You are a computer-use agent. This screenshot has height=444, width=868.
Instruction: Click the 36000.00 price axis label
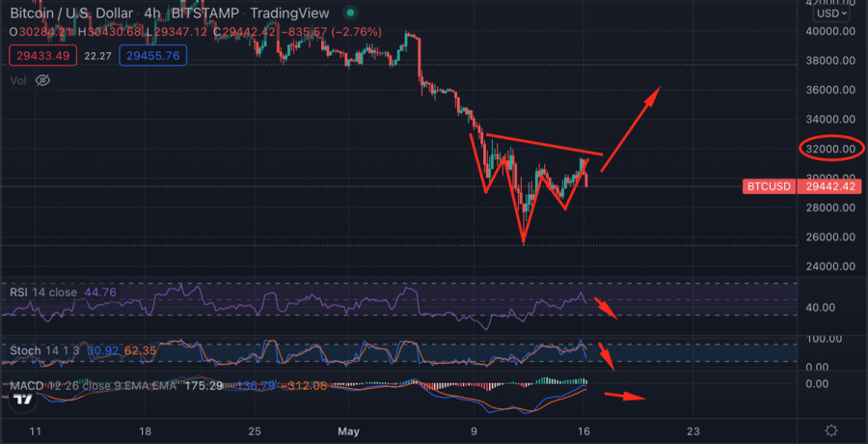point(828,89)
